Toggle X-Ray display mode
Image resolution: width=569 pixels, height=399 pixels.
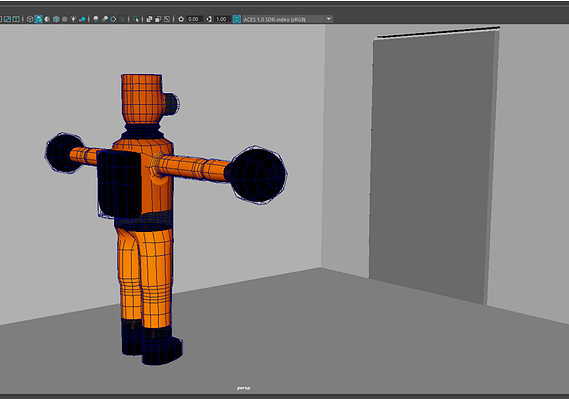[149, 19]
